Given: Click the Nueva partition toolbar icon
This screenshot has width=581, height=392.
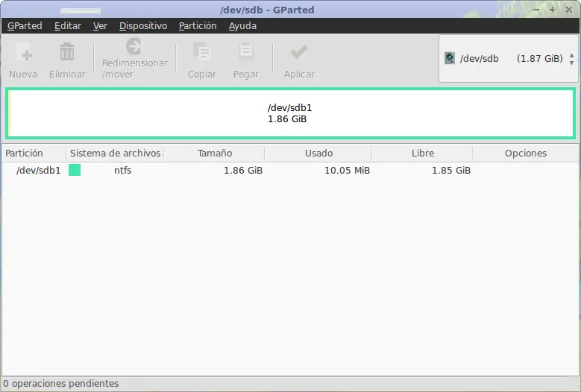Looking at the screenshot, I should (x=23, y=52).
